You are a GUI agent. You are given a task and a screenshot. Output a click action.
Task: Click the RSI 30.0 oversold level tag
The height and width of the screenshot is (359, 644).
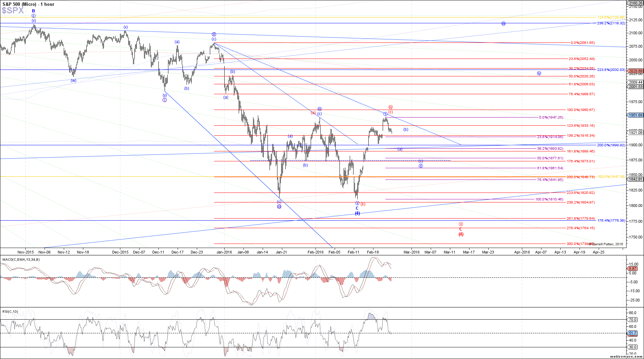pyautogui.click(x=632, y=347)
